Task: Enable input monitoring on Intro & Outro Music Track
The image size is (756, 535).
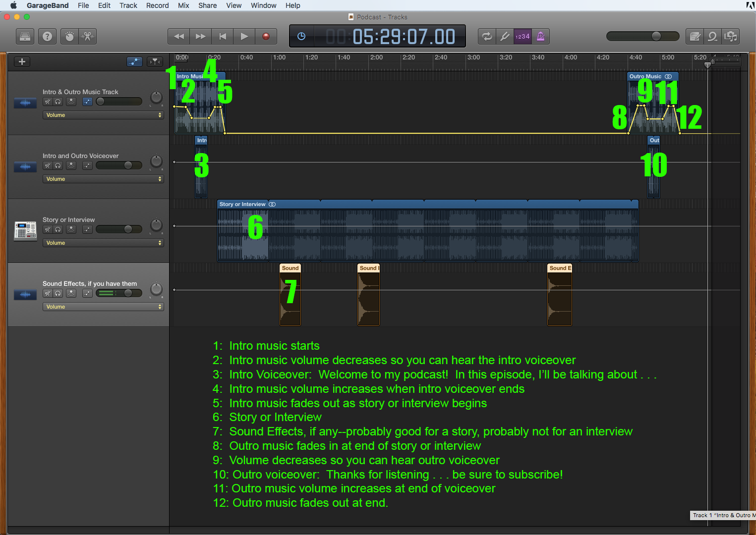Action: [x=71, y=102]
